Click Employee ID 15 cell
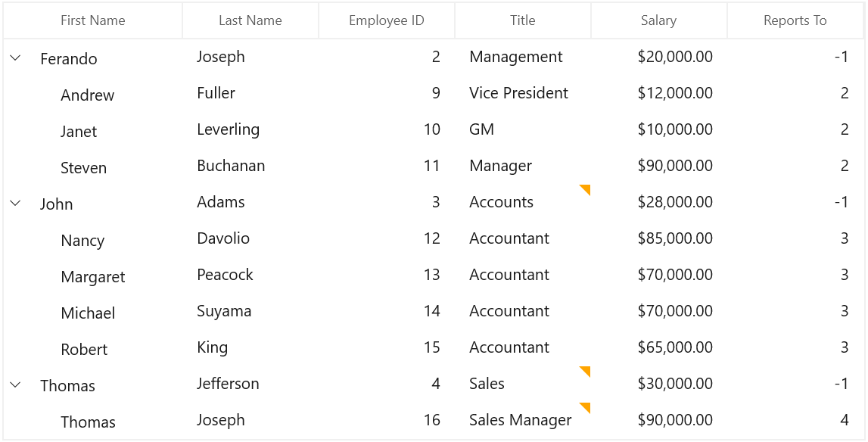 pyautogui.click(x=387, y=347)
